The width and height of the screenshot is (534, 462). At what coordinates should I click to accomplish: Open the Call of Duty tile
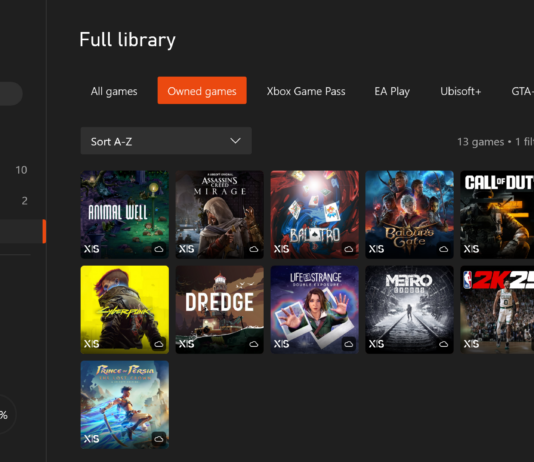[x=497, y=214]
